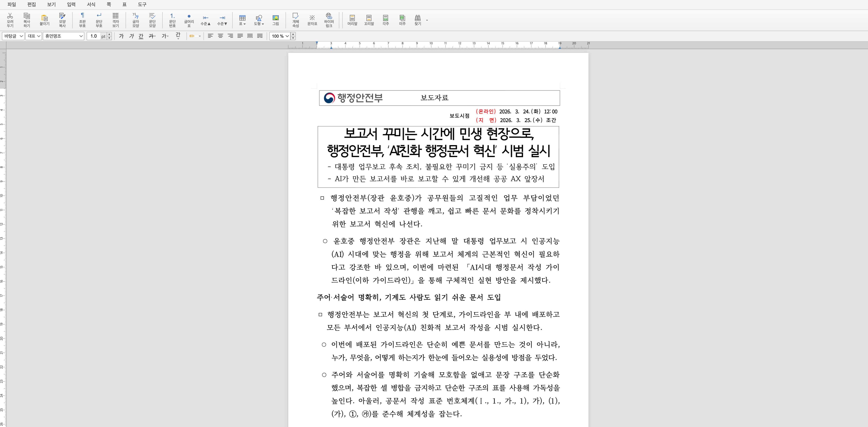Click the 오려두기 (cut) scissors icon
868x427 pixels.
click(10, 20)
